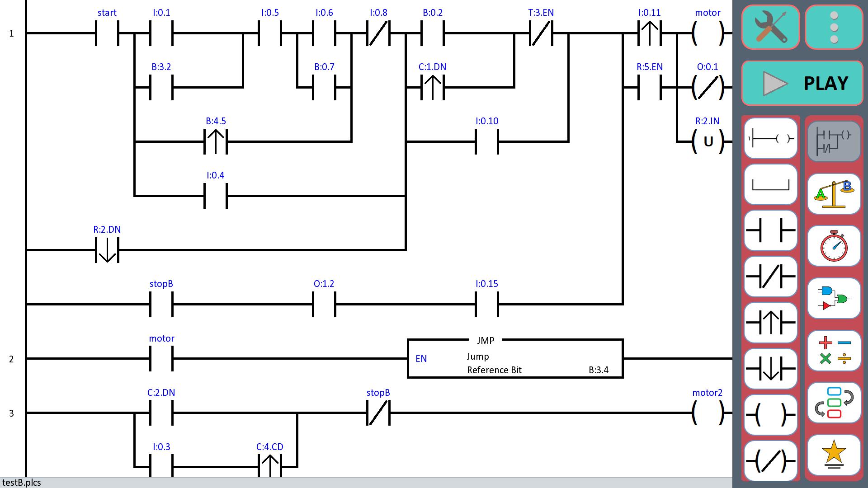Select the B:3.2 contact
Screen dimensions: 868x488
click(x=161, y=88)
